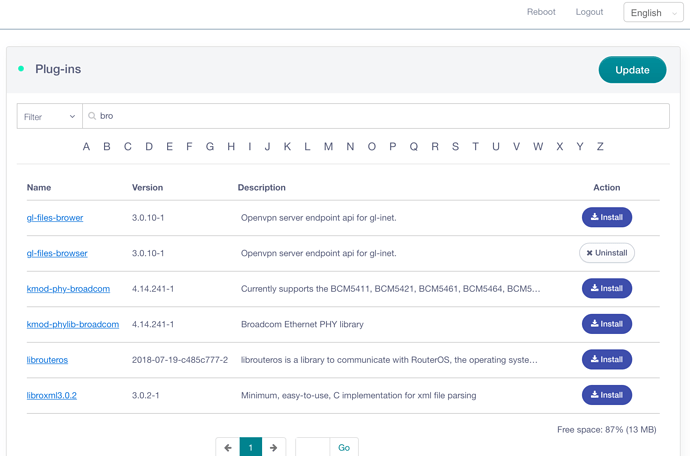Go to previous page with the left arrow
Image resolution: width=690 pixels, height=456 pixels.
(228, 447)
